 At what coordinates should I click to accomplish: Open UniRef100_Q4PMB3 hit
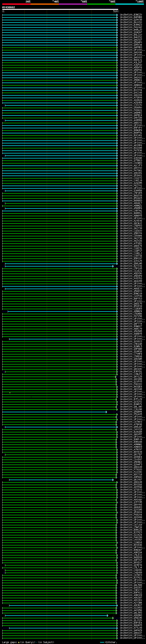click(131, 47)
